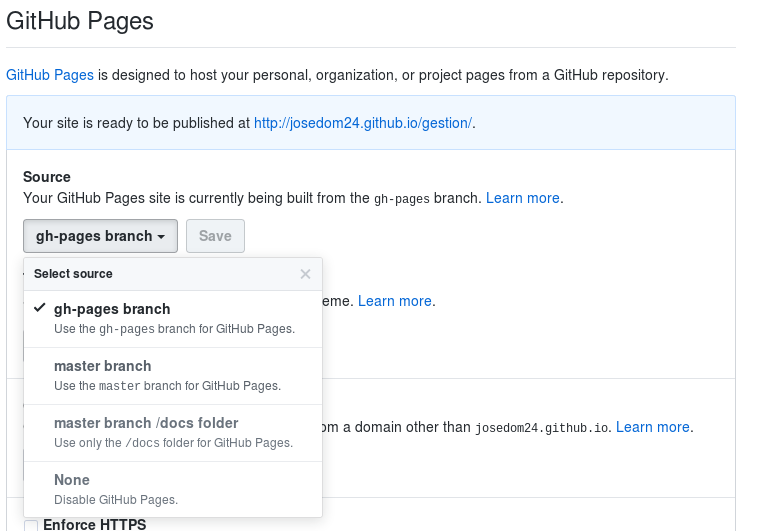Click the checkmark beside gh-pages branch
The height and width of the screenshot is (531, 757).
(39, 309)
